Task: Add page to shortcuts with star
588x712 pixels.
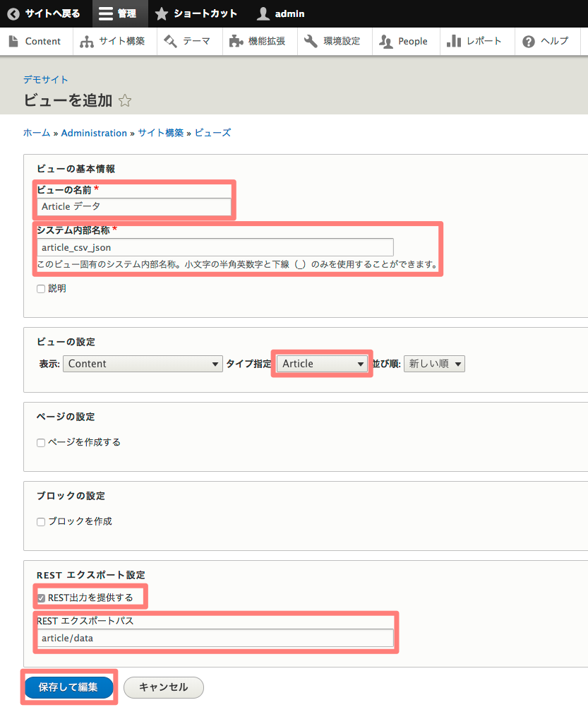Action: point(125,100)
